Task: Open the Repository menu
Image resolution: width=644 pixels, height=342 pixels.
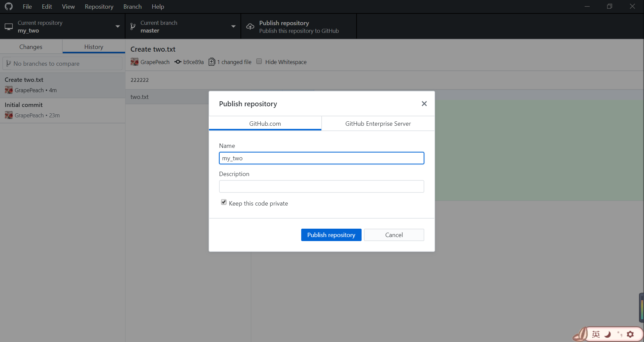Action: click(99, 6)
